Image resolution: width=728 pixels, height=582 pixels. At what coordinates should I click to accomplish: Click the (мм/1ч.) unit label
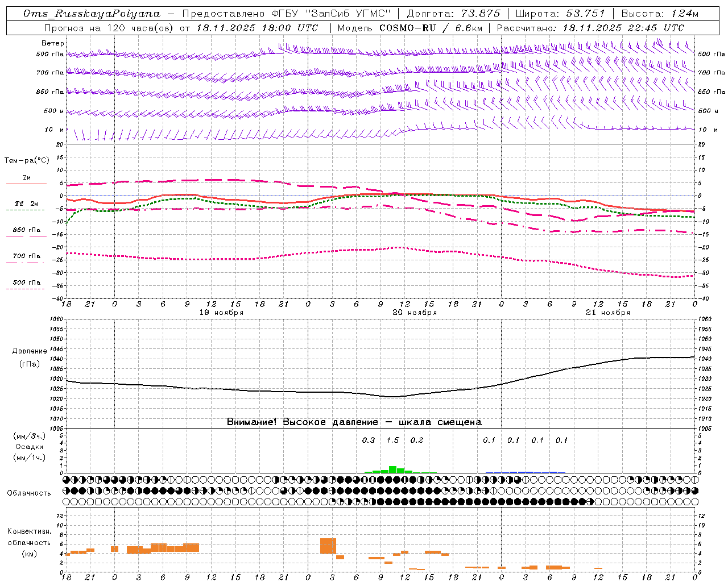point(30,458)
